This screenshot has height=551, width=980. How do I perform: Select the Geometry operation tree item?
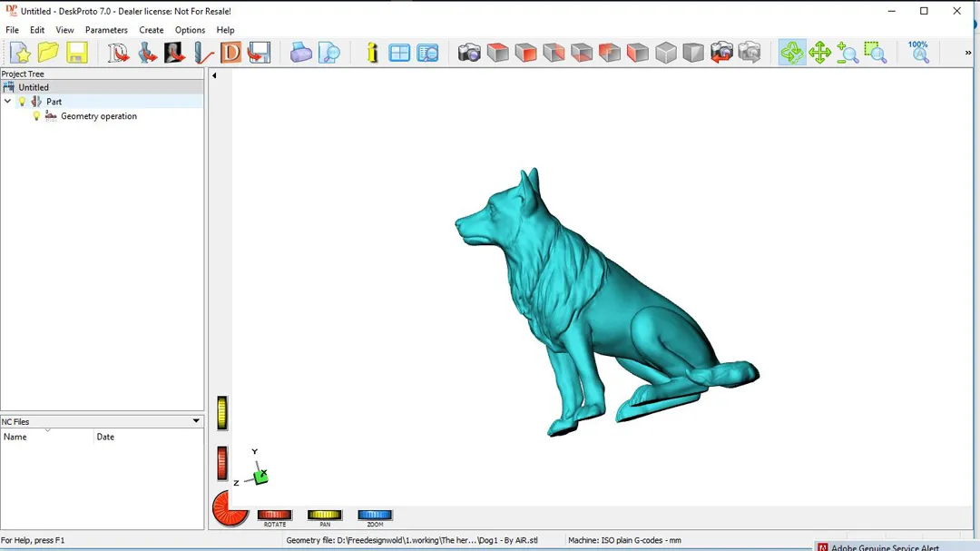click(x=99, y=116)
